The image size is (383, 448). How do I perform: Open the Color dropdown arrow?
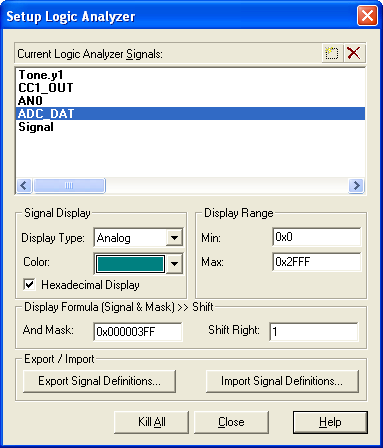coord(174,264)
